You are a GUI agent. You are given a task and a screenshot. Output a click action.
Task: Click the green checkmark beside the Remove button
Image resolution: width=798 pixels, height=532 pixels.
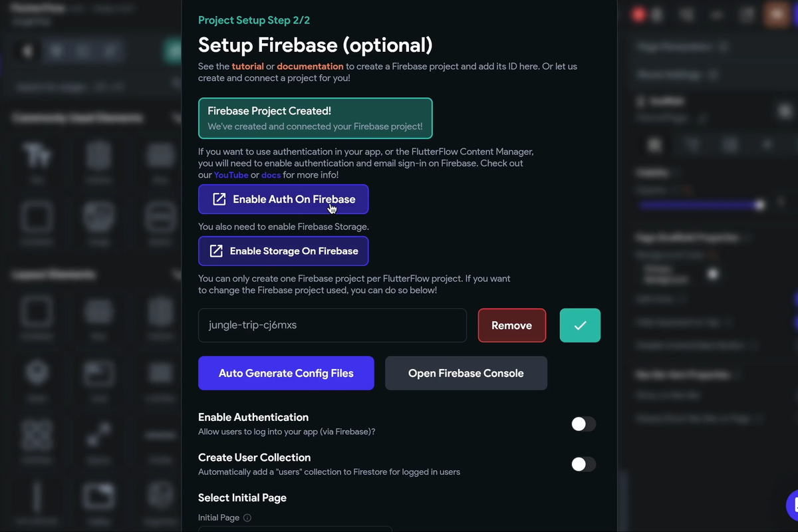[x=580, y=325]
